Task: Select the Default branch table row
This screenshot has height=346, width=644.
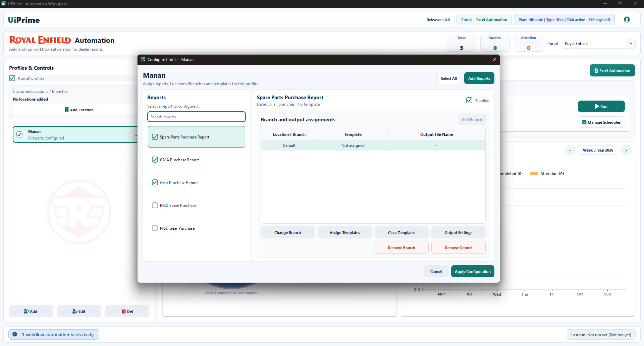Action: click(373, 145)
